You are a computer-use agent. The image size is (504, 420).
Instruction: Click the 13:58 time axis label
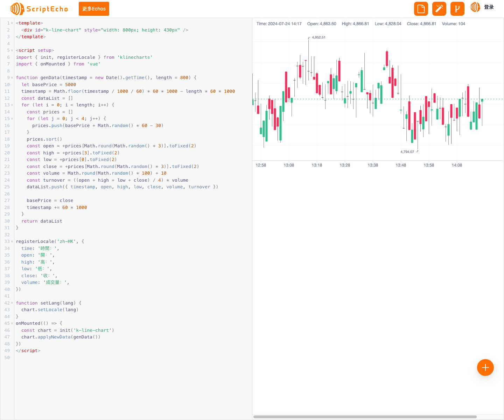(429, 165)
